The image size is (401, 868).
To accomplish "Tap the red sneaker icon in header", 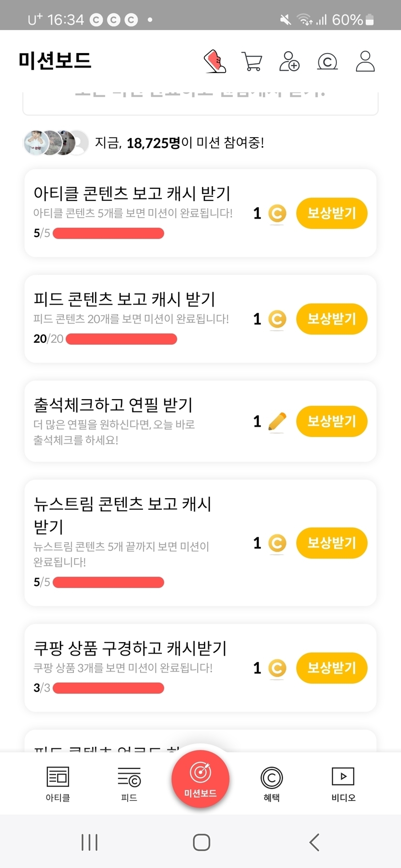I will click(x=215, y=61).
